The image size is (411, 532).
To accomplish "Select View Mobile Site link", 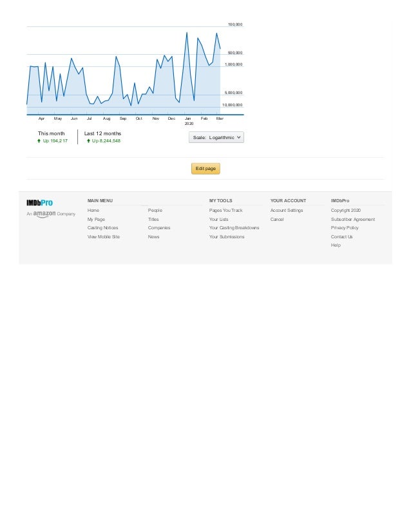I will pyautogui.click(x=104, y=237).
